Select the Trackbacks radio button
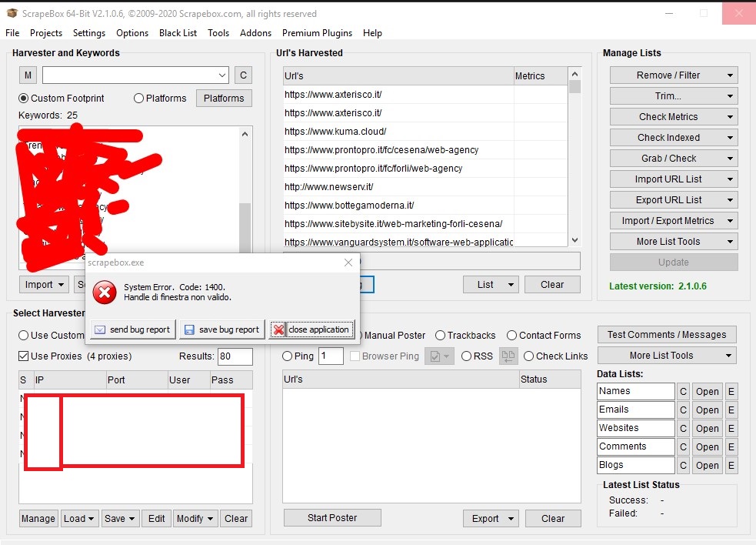756x545 pixels. coord(440,336)
